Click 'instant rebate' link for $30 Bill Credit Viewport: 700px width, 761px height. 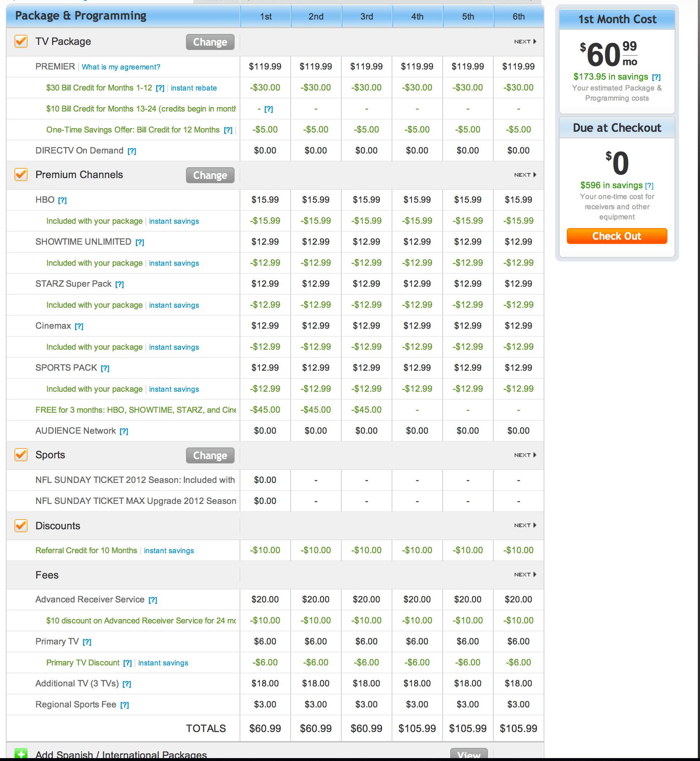click(194, 88)
